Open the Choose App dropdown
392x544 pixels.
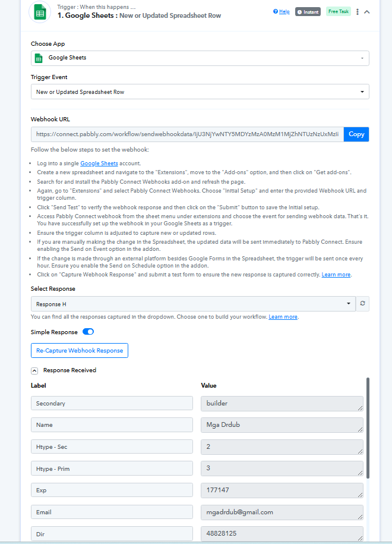pos(200,58)
